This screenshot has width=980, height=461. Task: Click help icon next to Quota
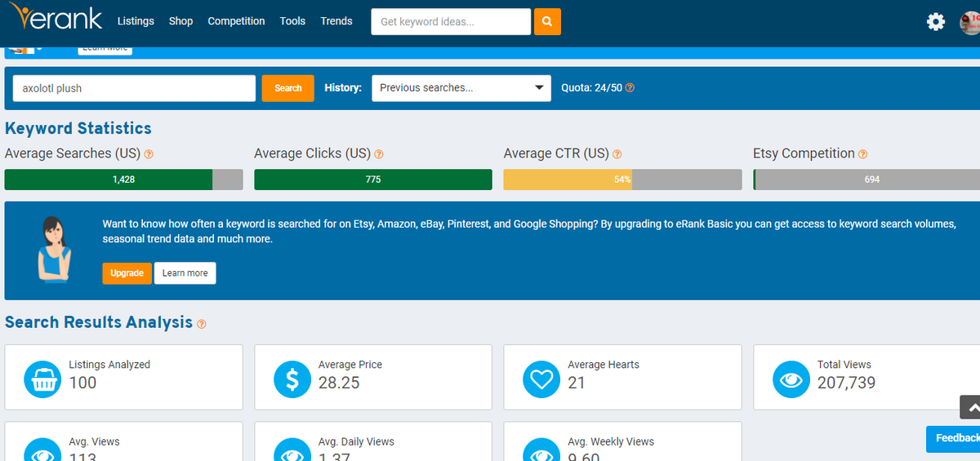[630, 88]
